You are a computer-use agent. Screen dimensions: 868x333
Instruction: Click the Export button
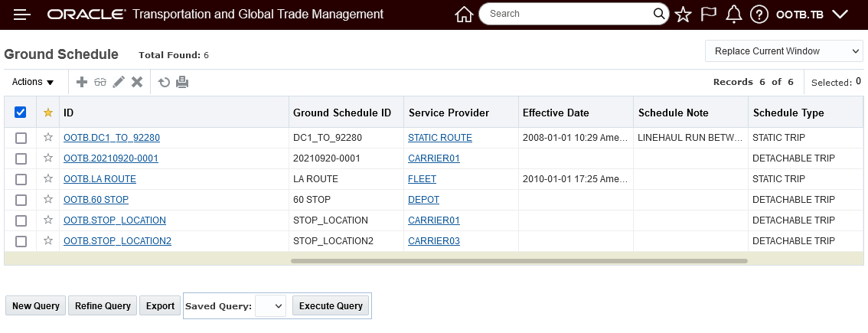(160, 306)
